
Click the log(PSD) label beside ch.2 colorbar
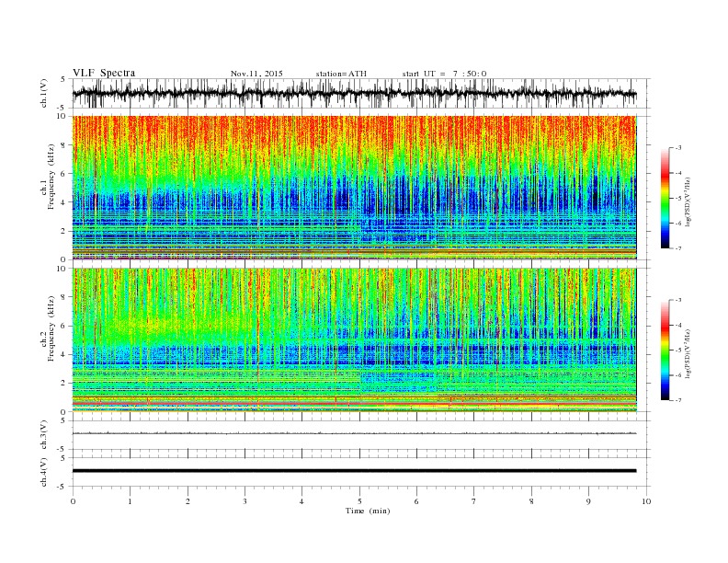688,353
